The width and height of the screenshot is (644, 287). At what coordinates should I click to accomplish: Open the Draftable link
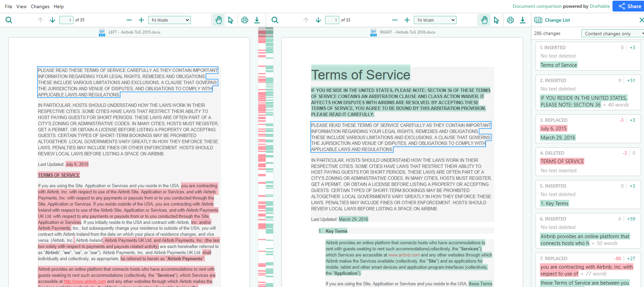[x=600, y=6]
